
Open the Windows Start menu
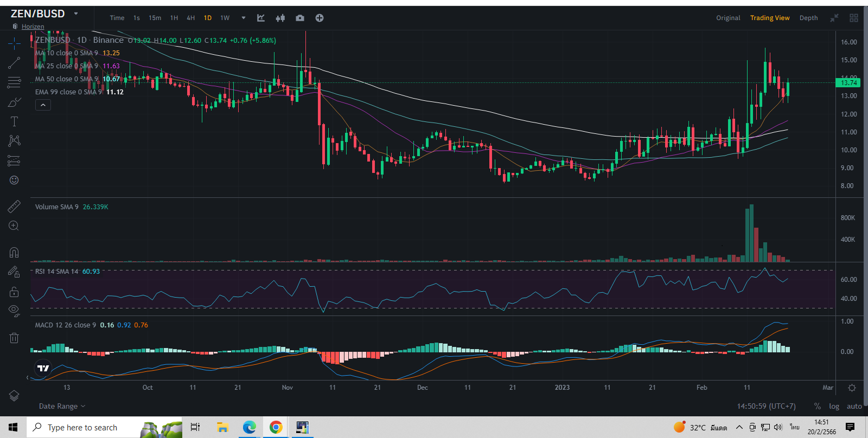[x=13, y=427]
